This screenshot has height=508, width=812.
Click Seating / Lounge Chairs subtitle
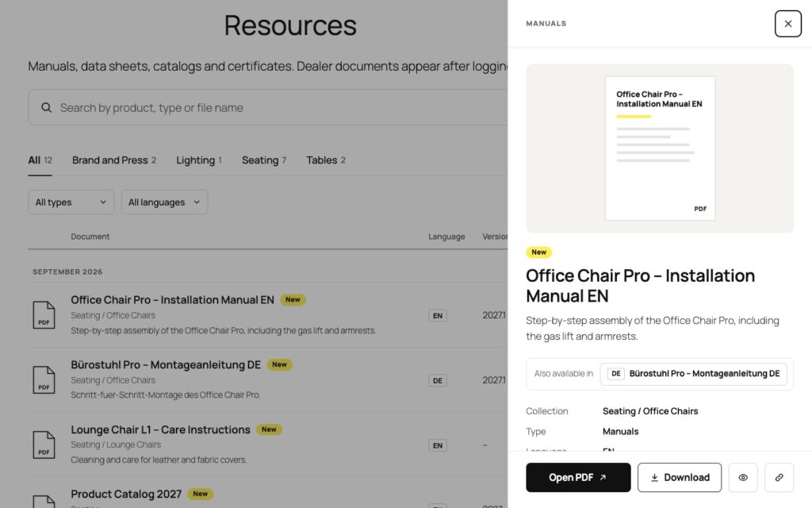(x=116, y=444)
